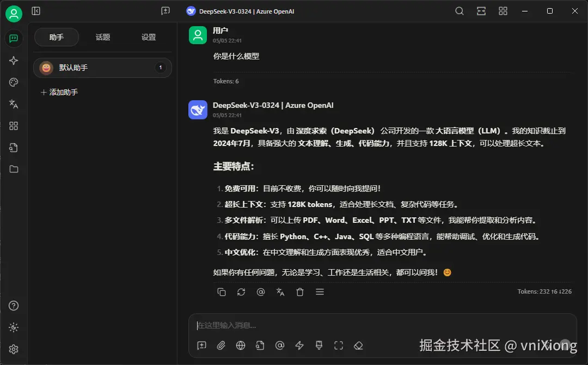This screenshot has width=588, height=365.
Task: Click the brush icon in input toolbar
Action: (x=319, y=345)
